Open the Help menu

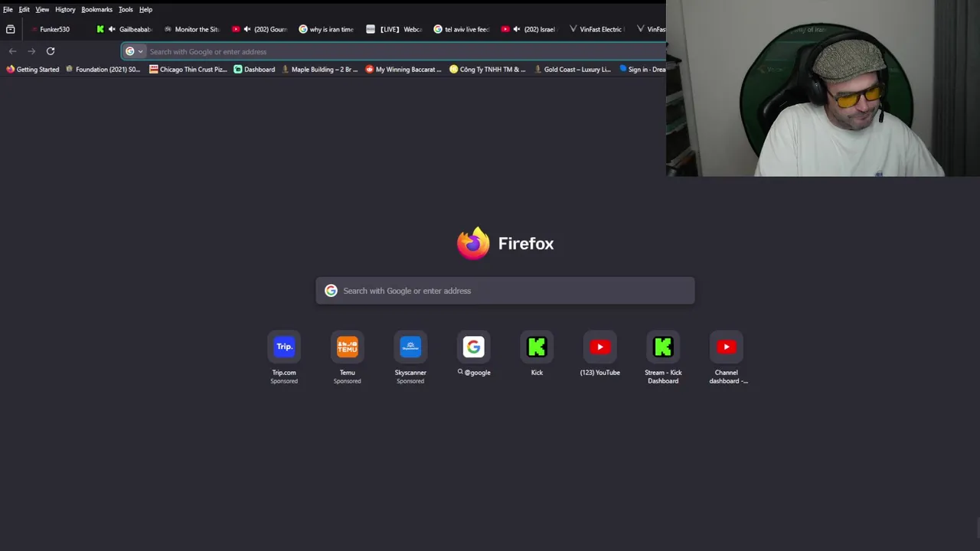(x=145, y=9)
